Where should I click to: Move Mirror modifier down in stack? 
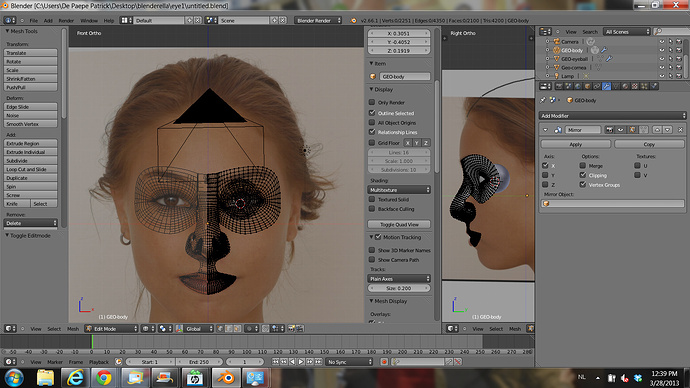tap(668, 130)
